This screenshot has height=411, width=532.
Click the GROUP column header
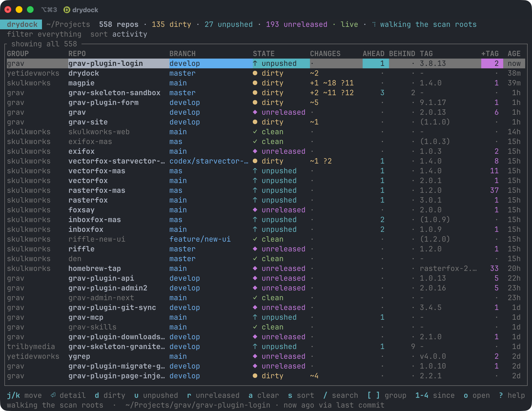pos(18,54)
